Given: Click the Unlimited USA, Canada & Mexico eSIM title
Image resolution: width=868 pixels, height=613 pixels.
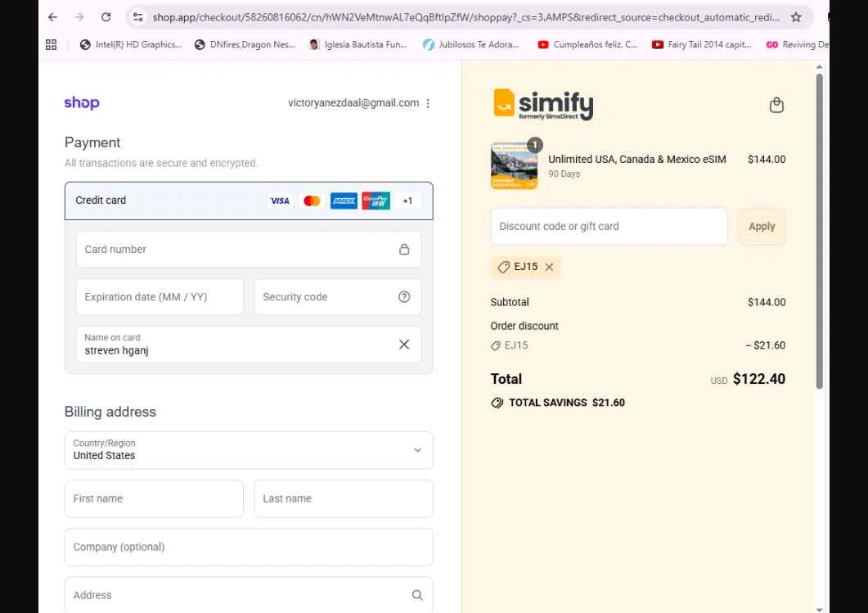Looking at the screenshot, I should point(637,160).
